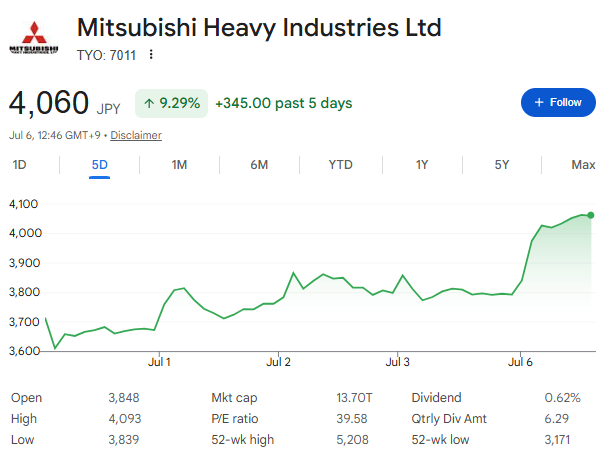
Task: Click the Open value 3,848
Action: [x=124, y=398]
